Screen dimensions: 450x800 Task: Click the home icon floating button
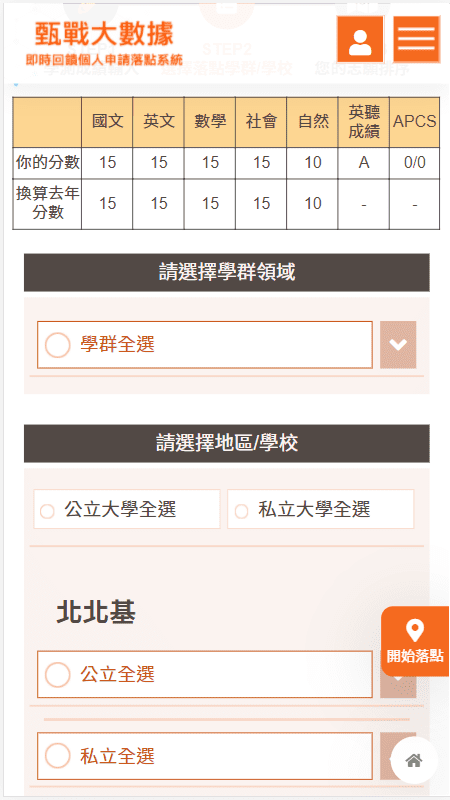(414, 761)
